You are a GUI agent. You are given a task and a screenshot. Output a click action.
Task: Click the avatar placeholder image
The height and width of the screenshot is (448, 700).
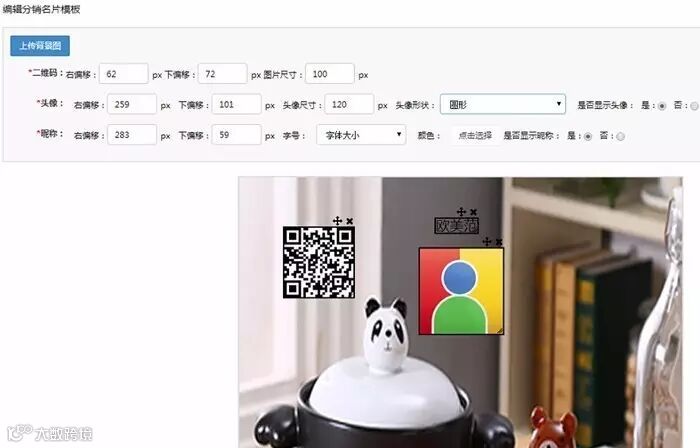[x=461, y=291]
